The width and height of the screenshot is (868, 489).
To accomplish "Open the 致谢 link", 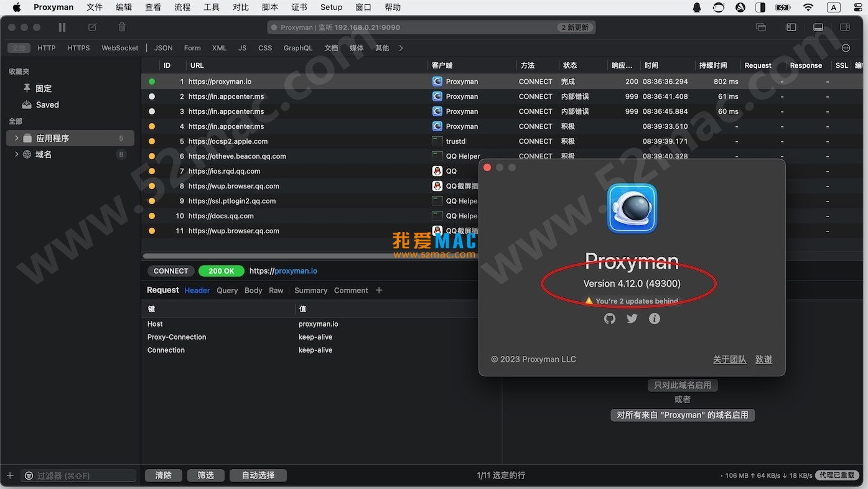I will (764, 360).
